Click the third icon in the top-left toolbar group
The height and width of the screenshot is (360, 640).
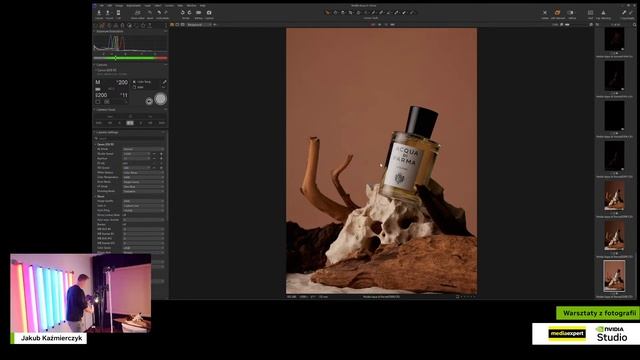(118, 13)
